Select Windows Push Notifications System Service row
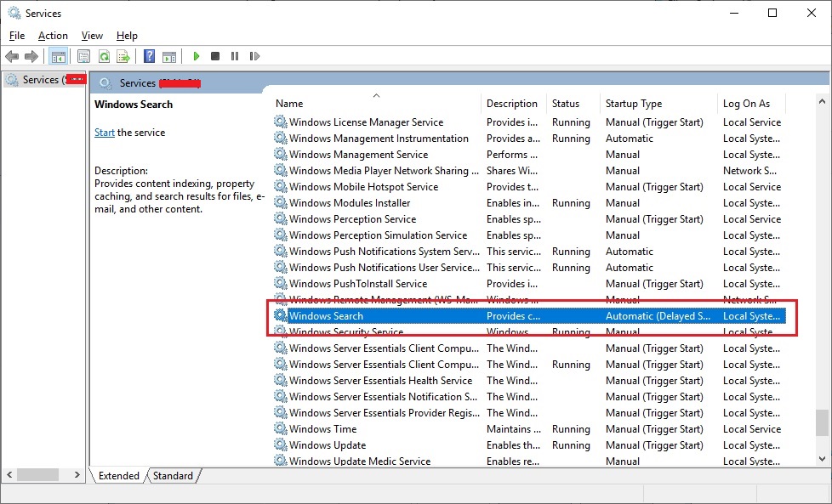This screenshot has height=504, width=832. (x=529, y=252)
